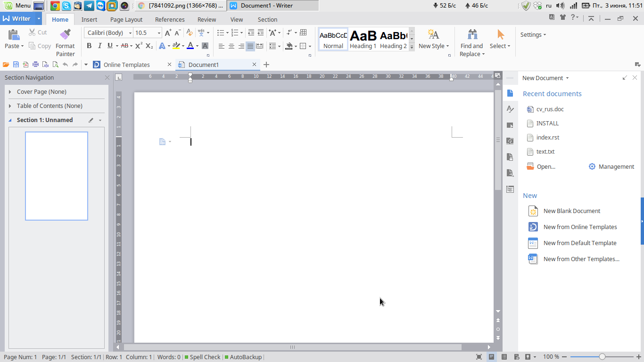Redo action in quick toolbar
This screenshot has width=644, height=362.
[x=75, y=65]
